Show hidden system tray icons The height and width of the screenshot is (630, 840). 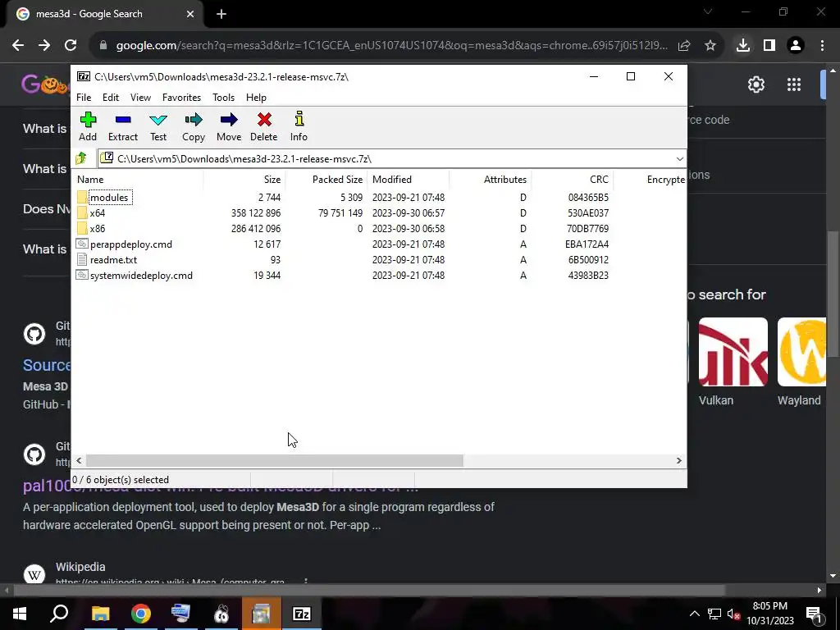[694, 614]
